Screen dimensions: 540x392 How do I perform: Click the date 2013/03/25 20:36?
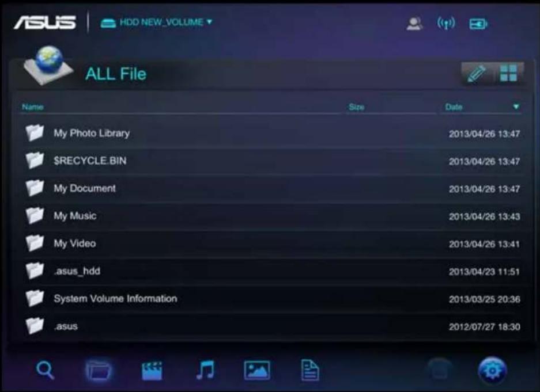tap(484, 299)
